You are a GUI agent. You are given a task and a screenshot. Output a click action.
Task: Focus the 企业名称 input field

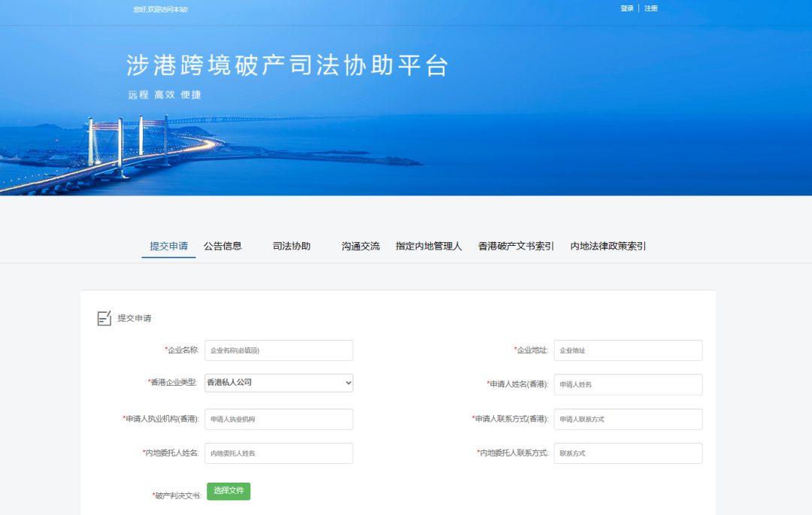278,350
